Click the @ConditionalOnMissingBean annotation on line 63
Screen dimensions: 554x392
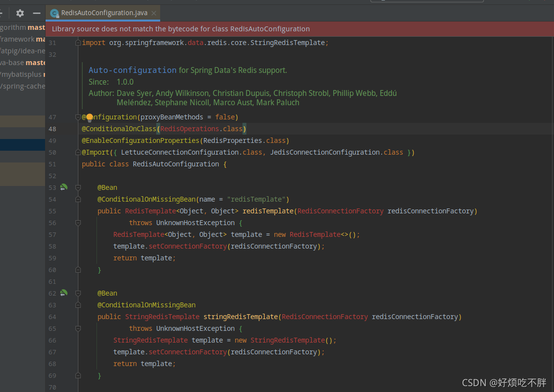(x=146, y=305)
